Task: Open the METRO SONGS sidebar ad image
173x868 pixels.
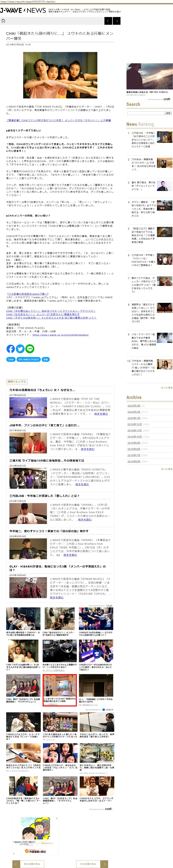Action: pos(149,76)
